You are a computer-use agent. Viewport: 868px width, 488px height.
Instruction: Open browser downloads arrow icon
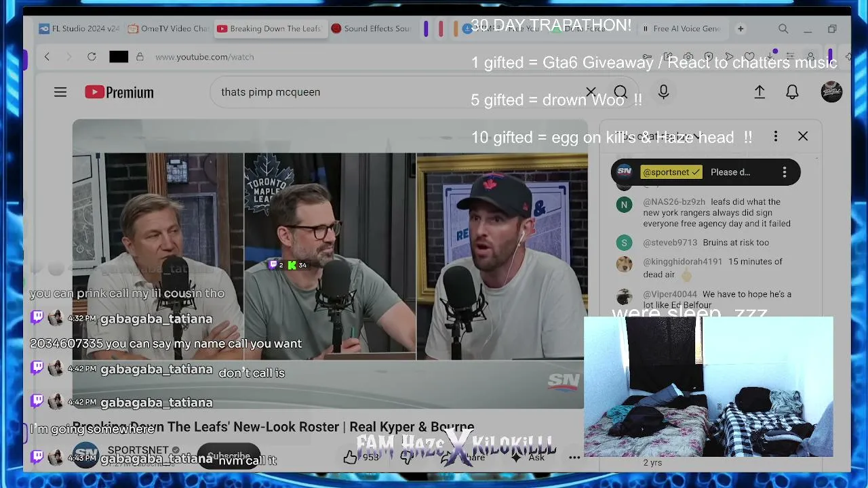(x=770, y=57)
